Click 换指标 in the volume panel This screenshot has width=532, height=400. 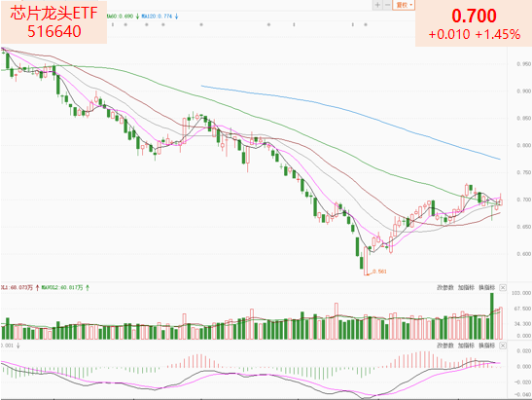[x=486, y=288]
